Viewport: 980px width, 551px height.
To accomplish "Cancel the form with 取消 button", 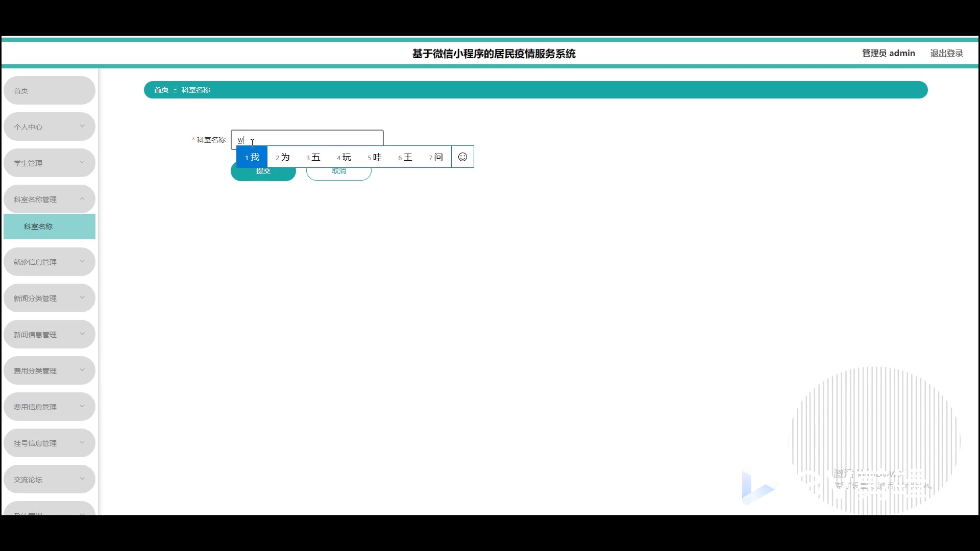I will (339, 171).
